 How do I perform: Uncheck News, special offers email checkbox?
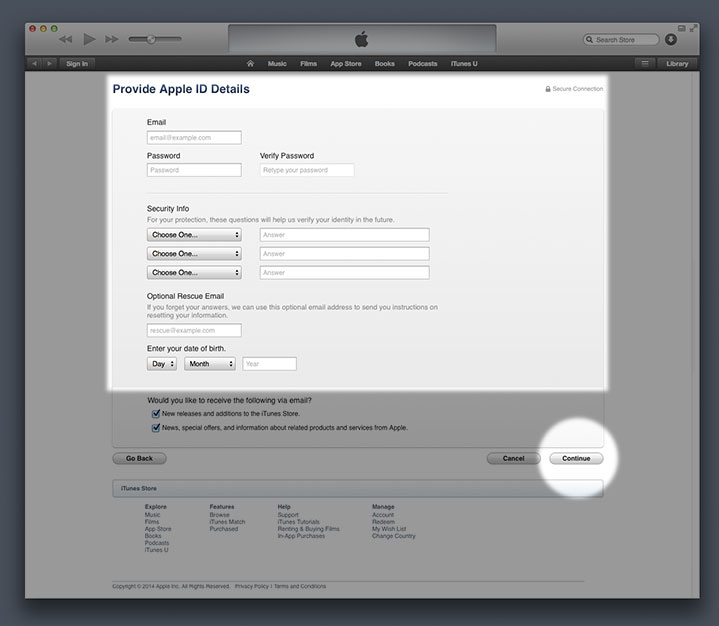click(156, 427)
